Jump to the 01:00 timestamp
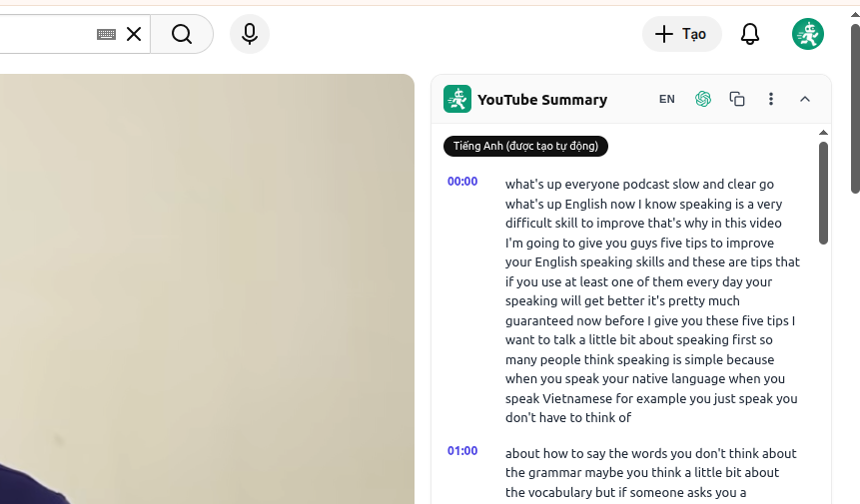Screen dimensions: 860x504 click(x=462, y=451)
